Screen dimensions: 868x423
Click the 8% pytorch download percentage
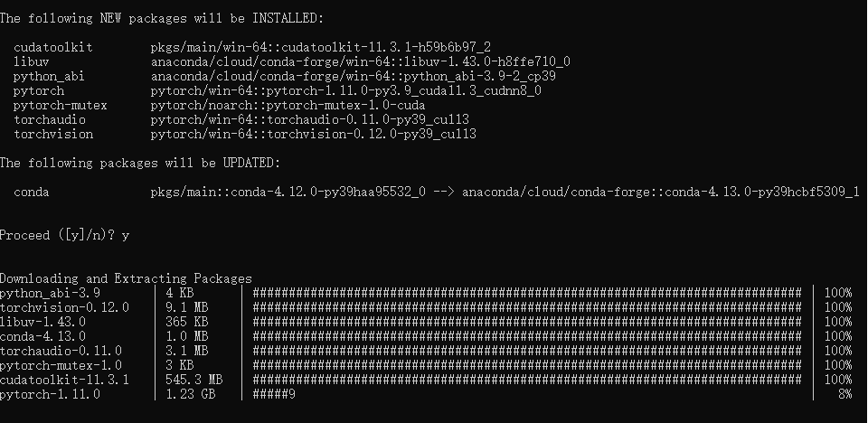coord(845,394)
